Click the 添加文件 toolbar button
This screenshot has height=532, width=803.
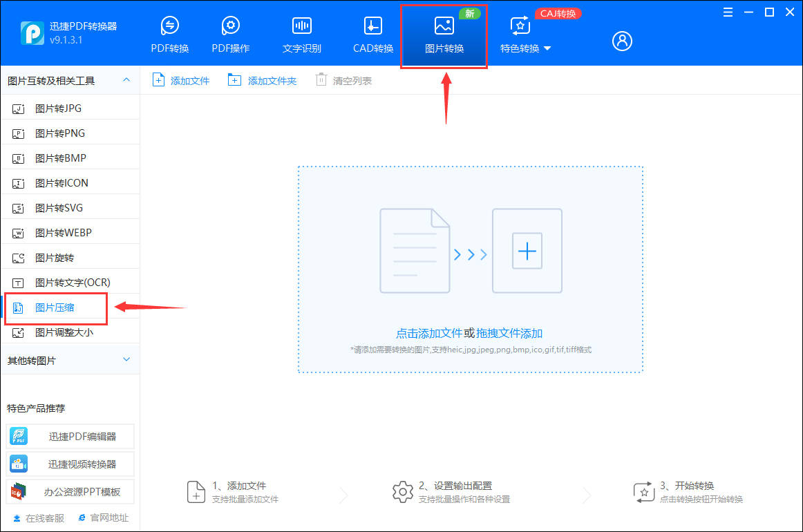click(x=181, y=80)
